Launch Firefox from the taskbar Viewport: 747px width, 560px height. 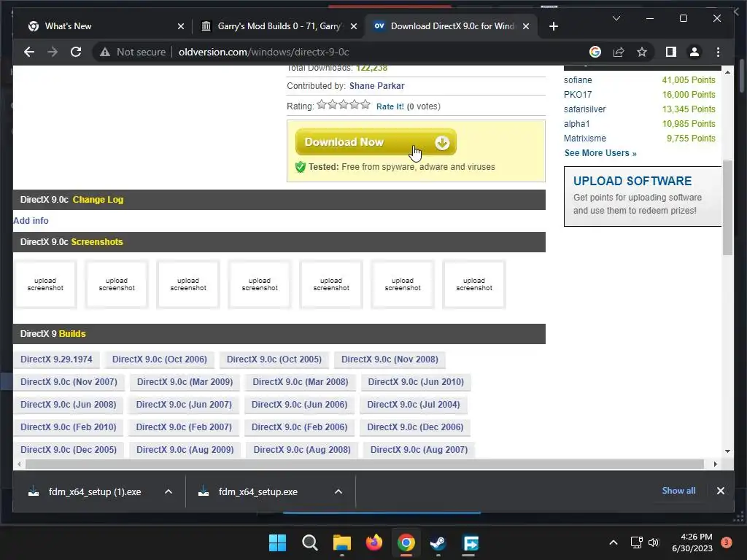coord(374,542)
